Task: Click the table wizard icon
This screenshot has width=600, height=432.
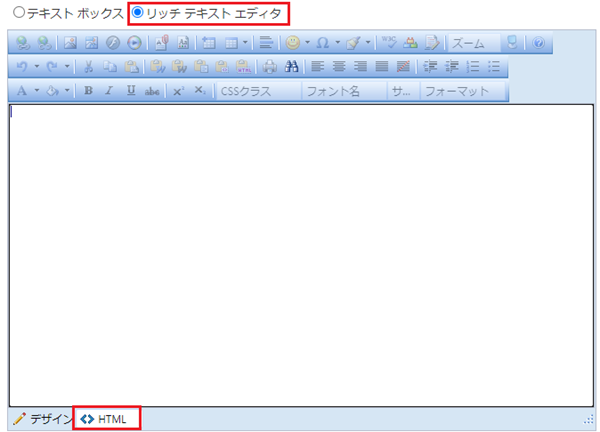Action: pyautogui.click(x=209, y=43)
